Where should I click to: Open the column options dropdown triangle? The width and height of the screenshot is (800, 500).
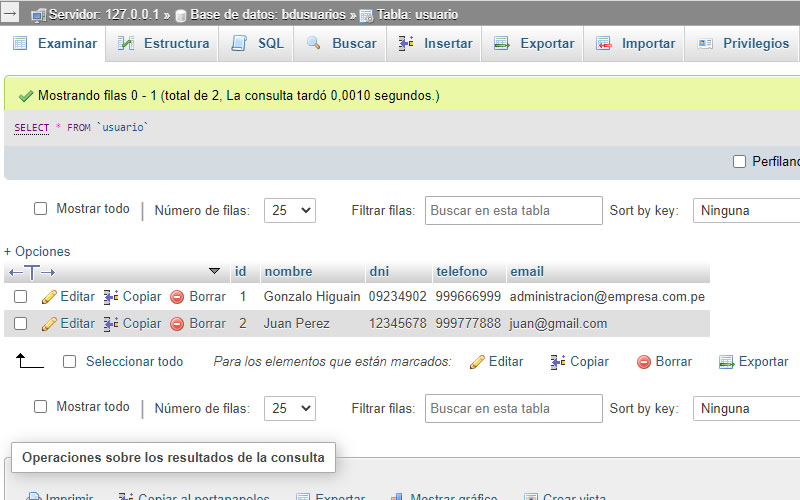coord(215,271)
